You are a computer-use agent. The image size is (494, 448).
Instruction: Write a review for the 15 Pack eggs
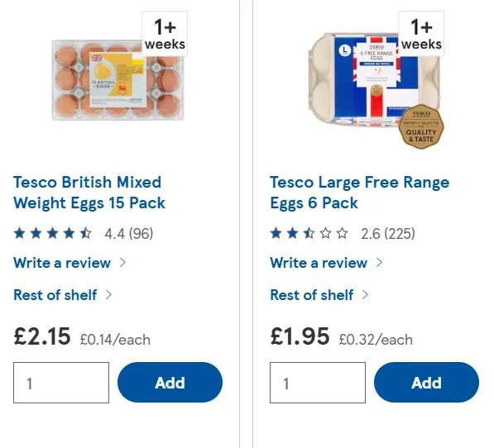62,263
